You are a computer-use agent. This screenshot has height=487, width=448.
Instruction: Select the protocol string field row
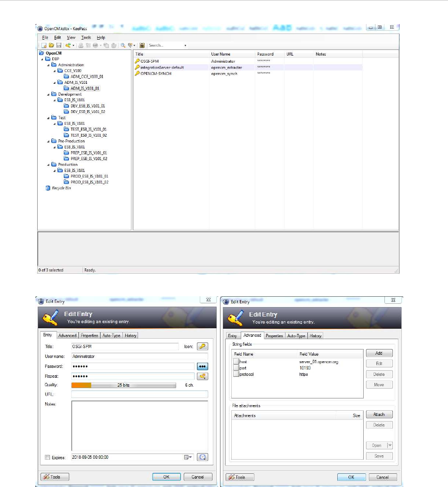[297, 374]
